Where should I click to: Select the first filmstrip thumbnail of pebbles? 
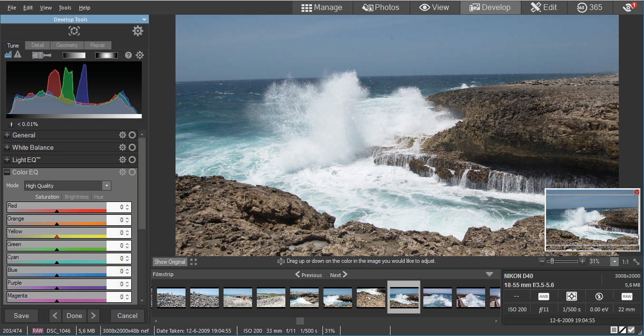point(171,298)
